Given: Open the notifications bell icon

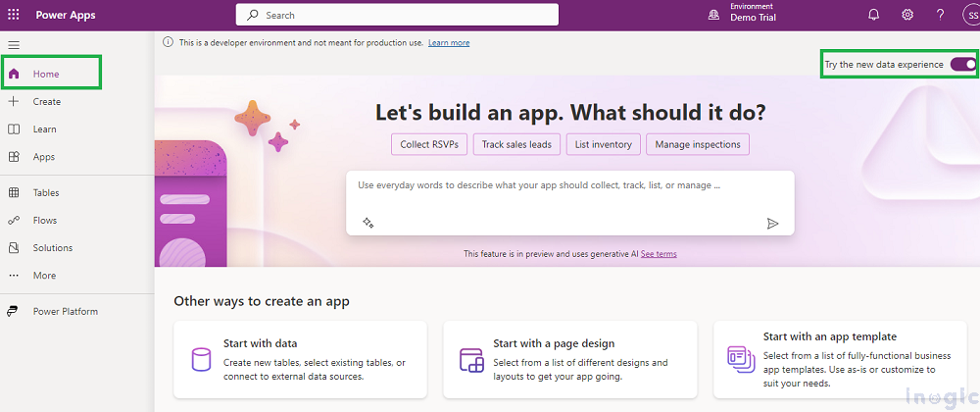Looking at the screenshot, I should pyautogui.click(x=873, y=15).
